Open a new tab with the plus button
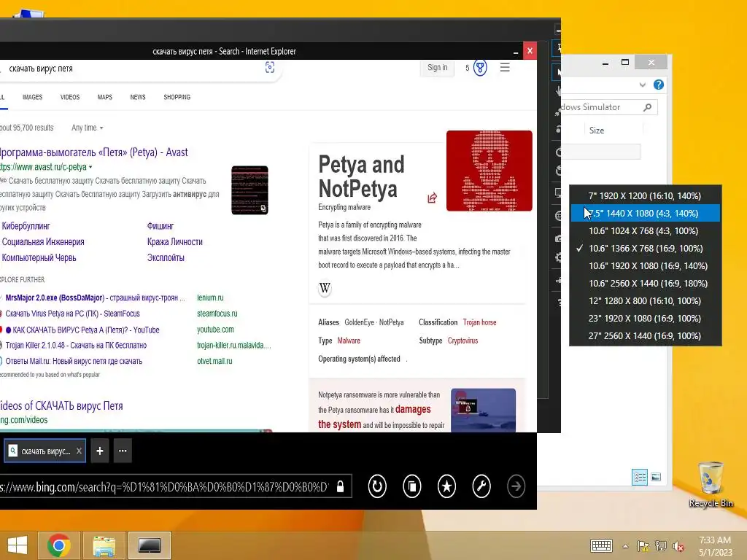This screenshot has height=560, width=747. click(x=99, y=451)
